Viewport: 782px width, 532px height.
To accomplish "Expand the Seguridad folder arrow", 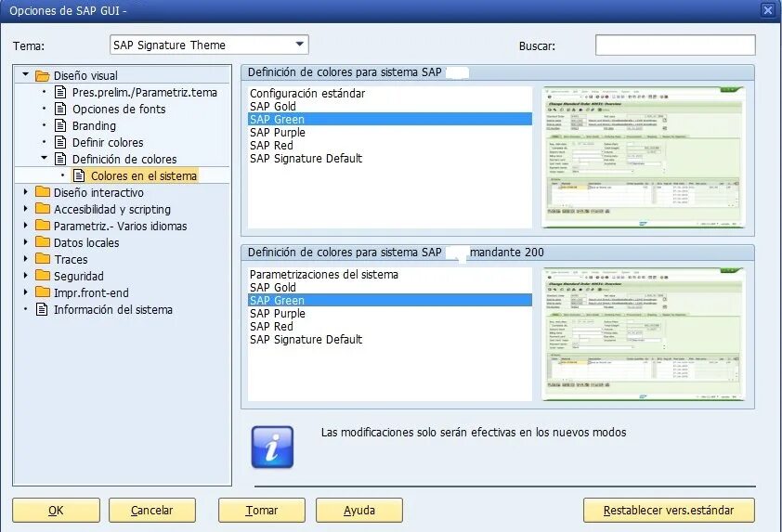I will pos(25,276).
